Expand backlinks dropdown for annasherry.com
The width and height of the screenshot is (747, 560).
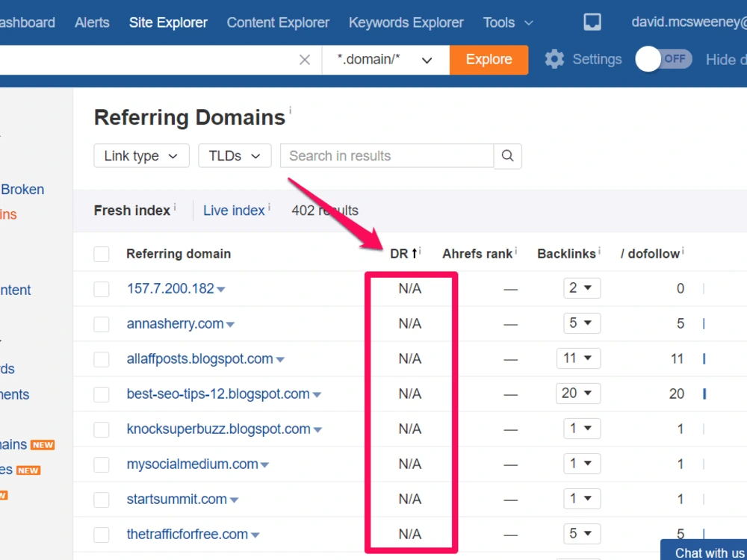[582, 323]
